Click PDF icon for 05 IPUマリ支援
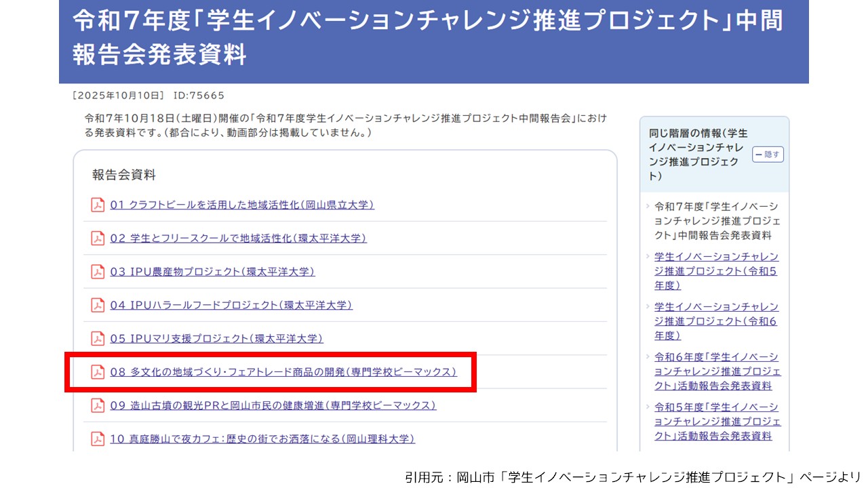 point(98,338)
